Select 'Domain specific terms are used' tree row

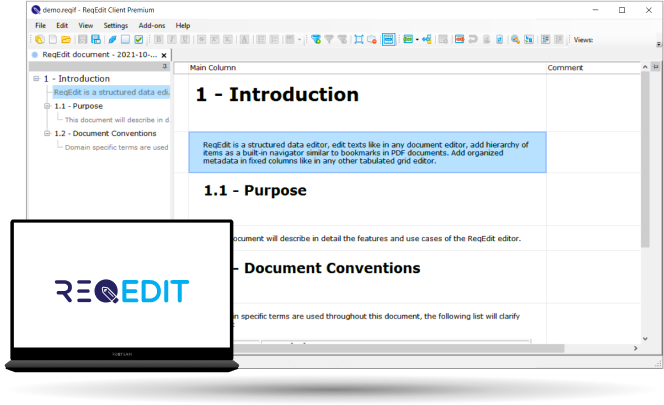point(116,147)
